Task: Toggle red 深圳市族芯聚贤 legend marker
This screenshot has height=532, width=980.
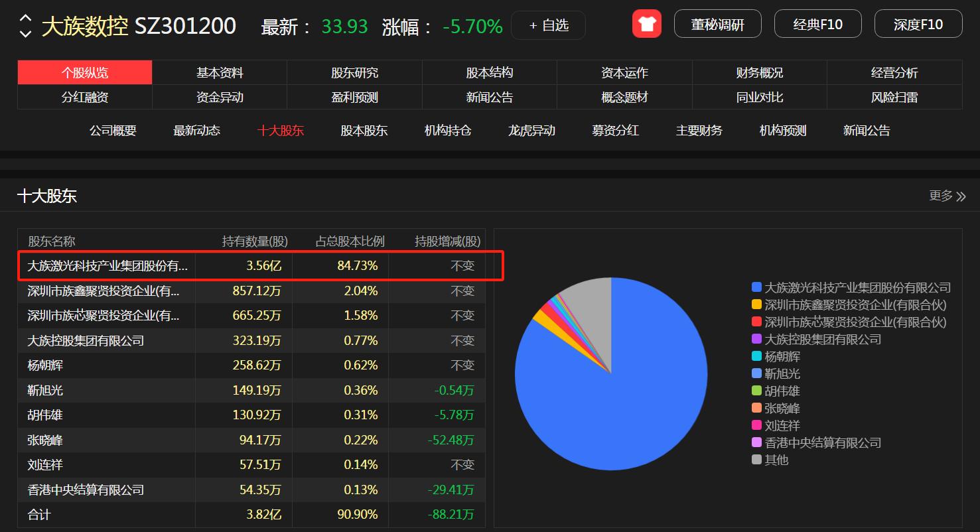Action: click(756, 322)
